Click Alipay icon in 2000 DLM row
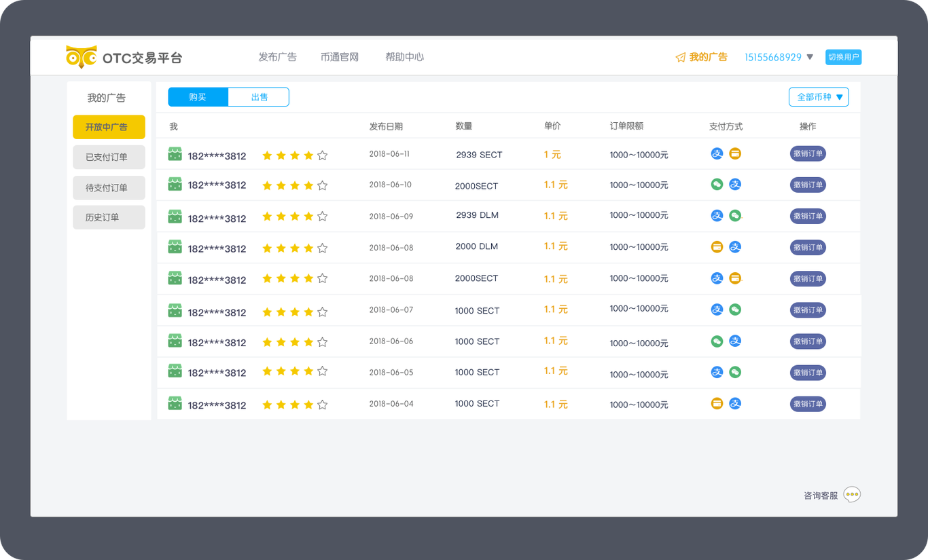Screen dimensions: 928x560 735,247
